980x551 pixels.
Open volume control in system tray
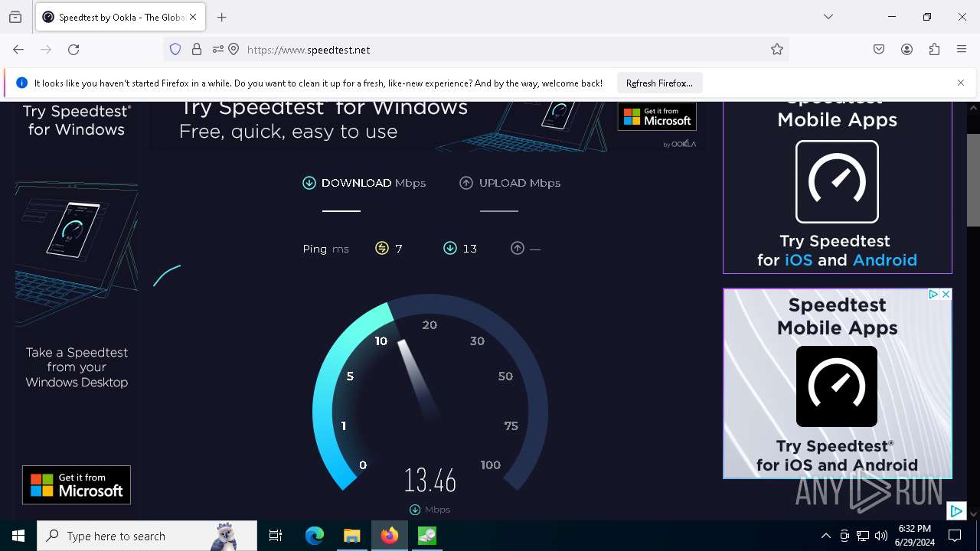(x=881, y=536)
